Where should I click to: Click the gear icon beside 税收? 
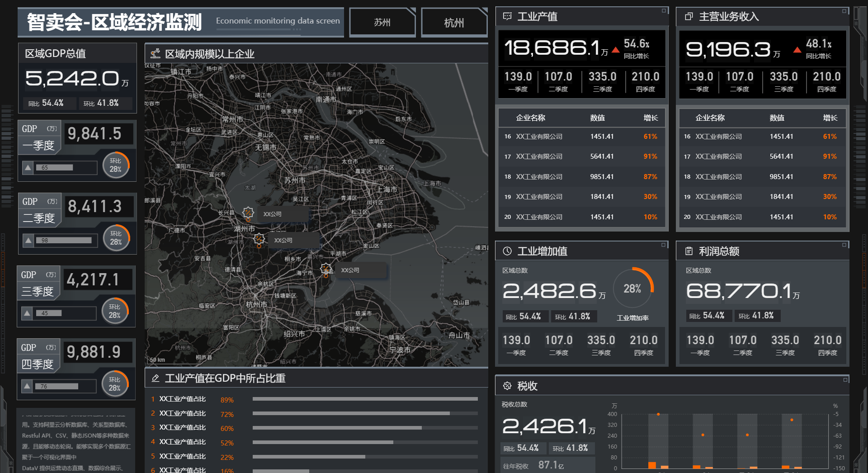tap(507, 386)
